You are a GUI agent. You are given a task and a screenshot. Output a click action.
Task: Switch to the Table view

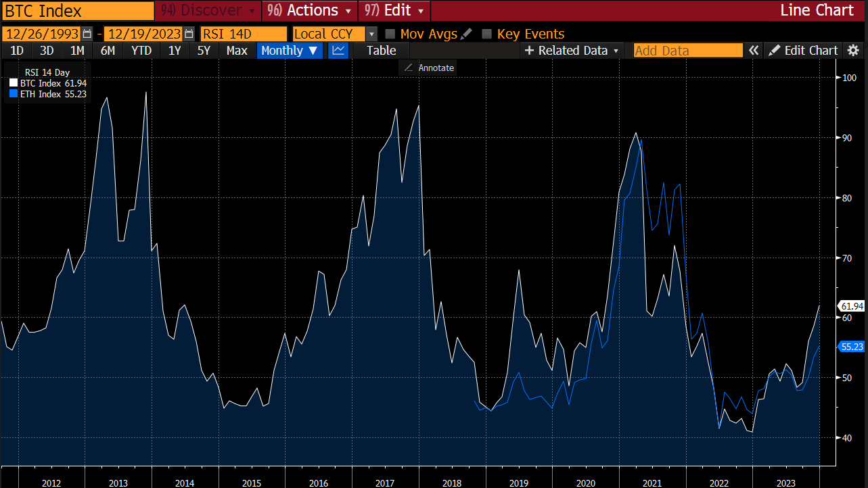pyautogui.click(x=381, y=51)
